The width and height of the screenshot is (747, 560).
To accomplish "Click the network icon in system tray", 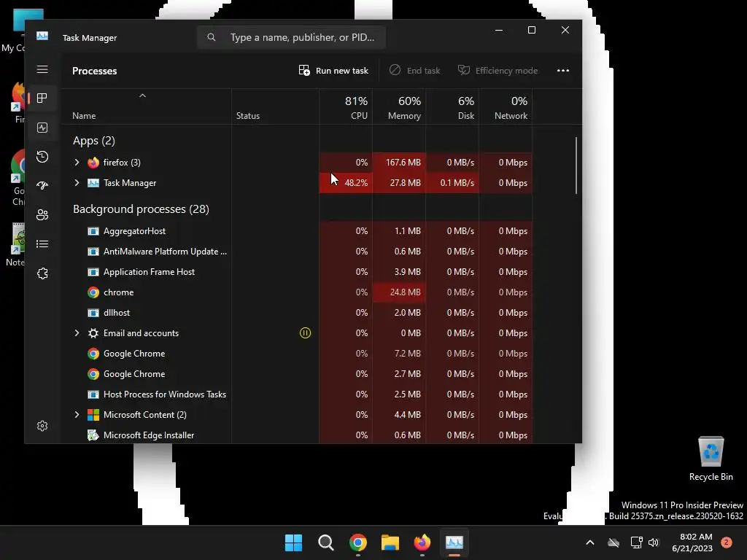I will coord(636,542).
